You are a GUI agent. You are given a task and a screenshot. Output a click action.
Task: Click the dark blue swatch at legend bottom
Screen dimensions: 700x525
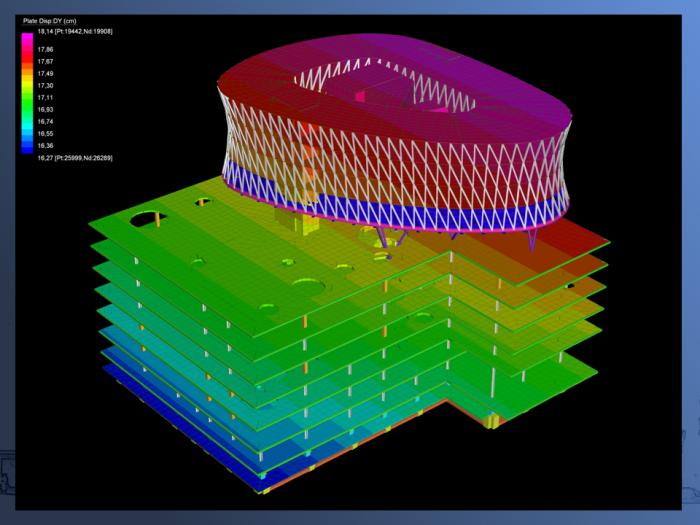pyautogui.click(x=28, y=148)
